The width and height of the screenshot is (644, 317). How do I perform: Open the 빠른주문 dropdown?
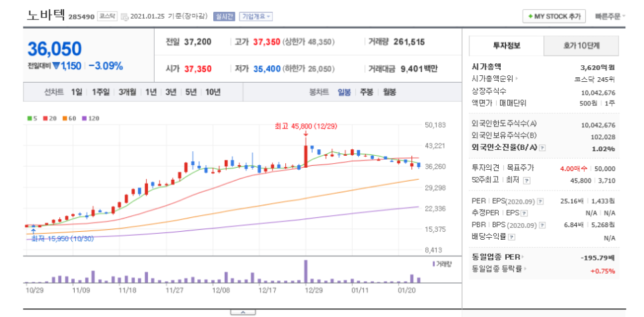[x=610, y=17]
